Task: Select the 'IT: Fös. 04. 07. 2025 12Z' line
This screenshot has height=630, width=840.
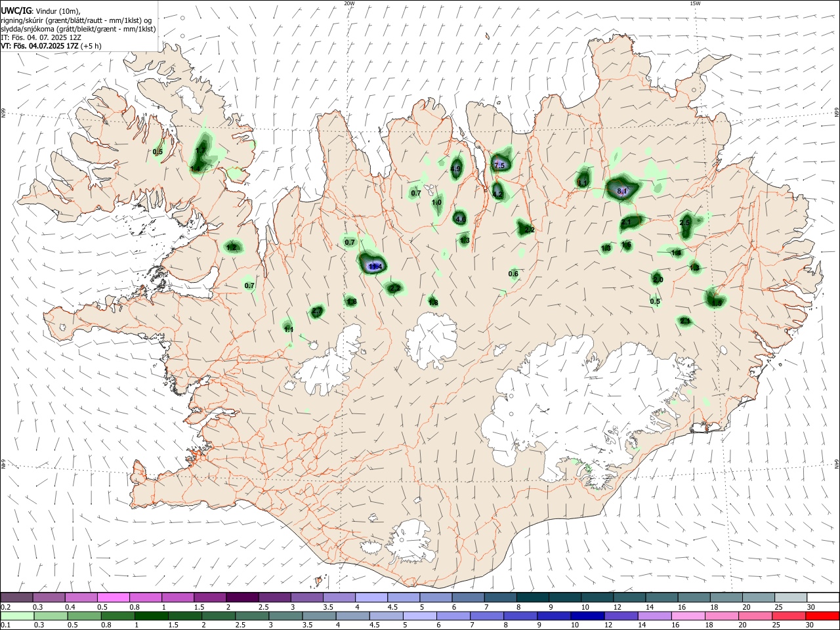Action: [41, 37]
